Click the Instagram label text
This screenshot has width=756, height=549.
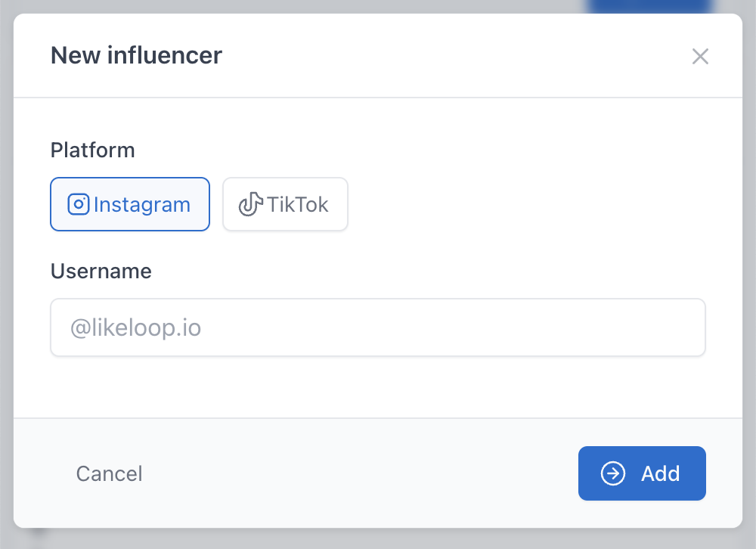[142, 204]
